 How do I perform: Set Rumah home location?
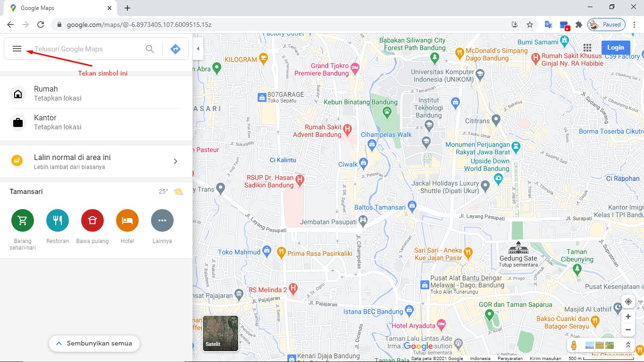(96, 93)
